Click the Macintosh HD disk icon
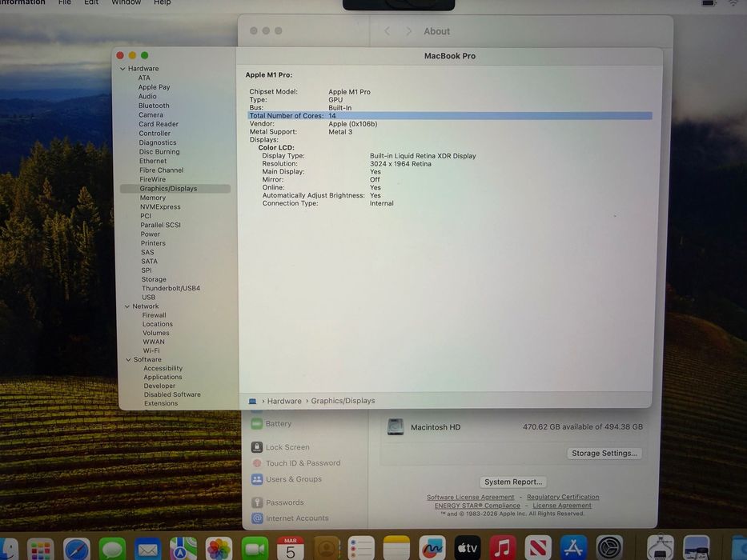747x560 pixels. tap(395, 426)
